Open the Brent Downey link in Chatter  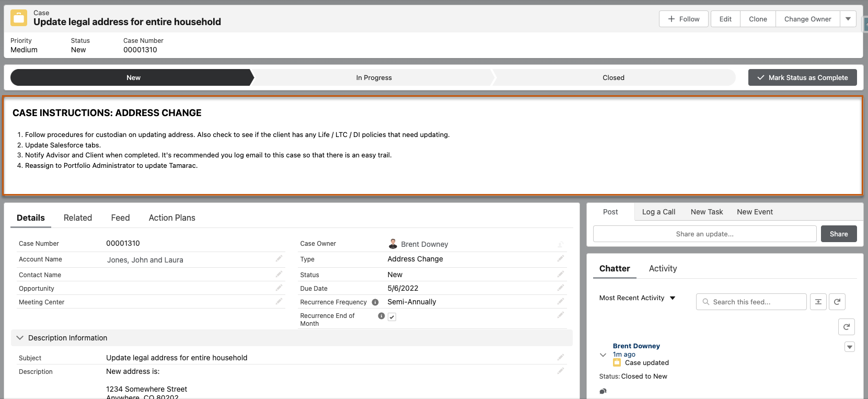(x=636, y=346)
